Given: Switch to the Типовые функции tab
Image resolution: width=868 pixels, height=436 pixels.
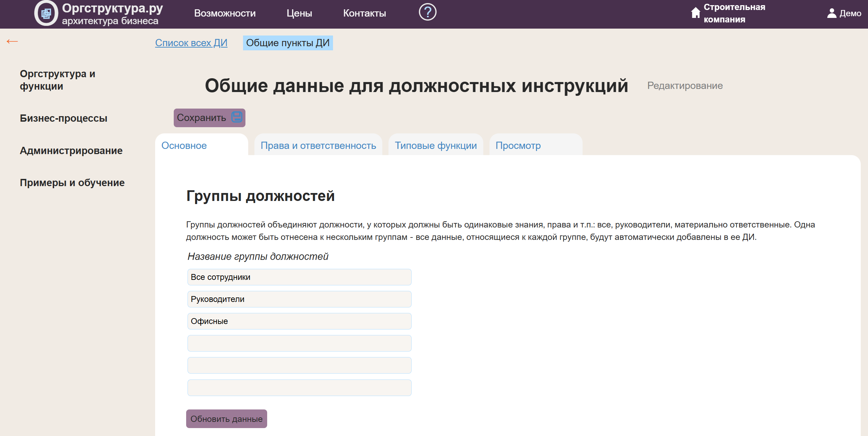Looking at the screenshot, I should [x=436, y=145].
